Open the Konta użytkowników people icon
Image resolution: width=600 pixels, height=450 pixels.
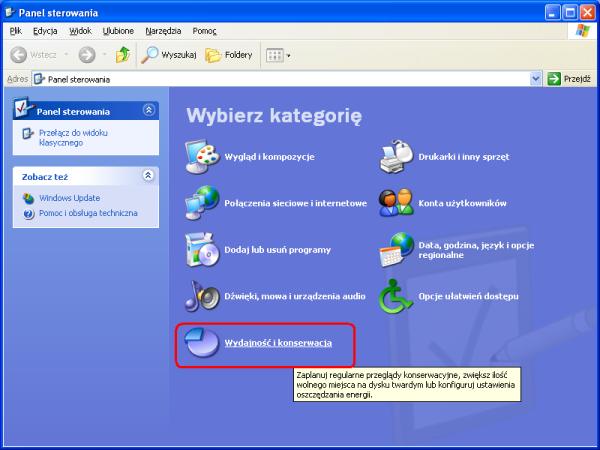396,203
